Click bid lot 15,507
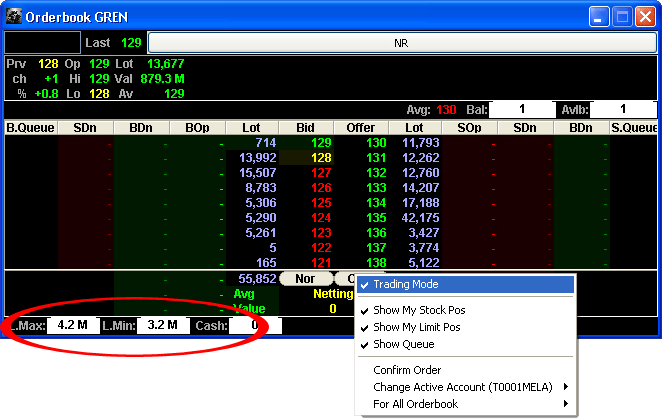Screen dimensions: 662x419 (258, 173)
